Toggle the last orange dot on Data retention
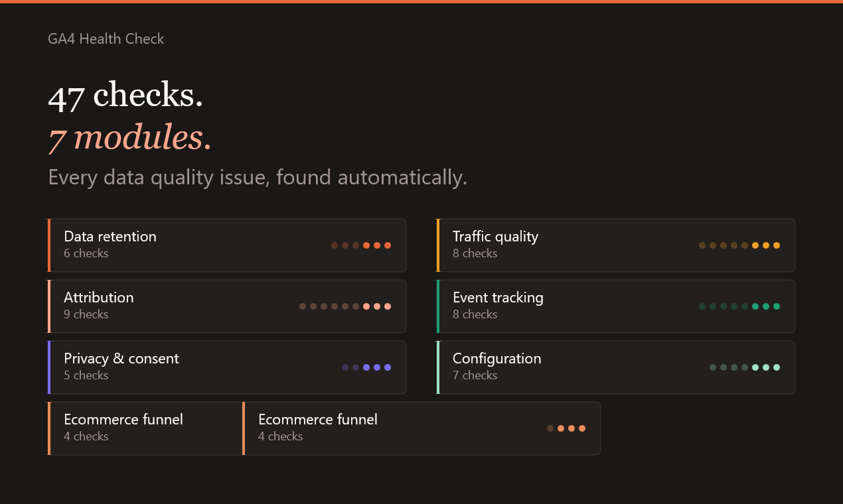The height and width of the screenshot is (504, 843). (x=388, y=245)
